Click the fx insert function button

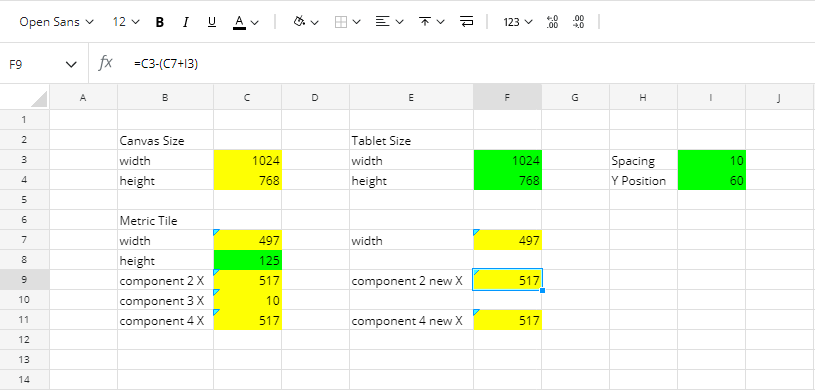pyautogui.click(x=106, y=63)
